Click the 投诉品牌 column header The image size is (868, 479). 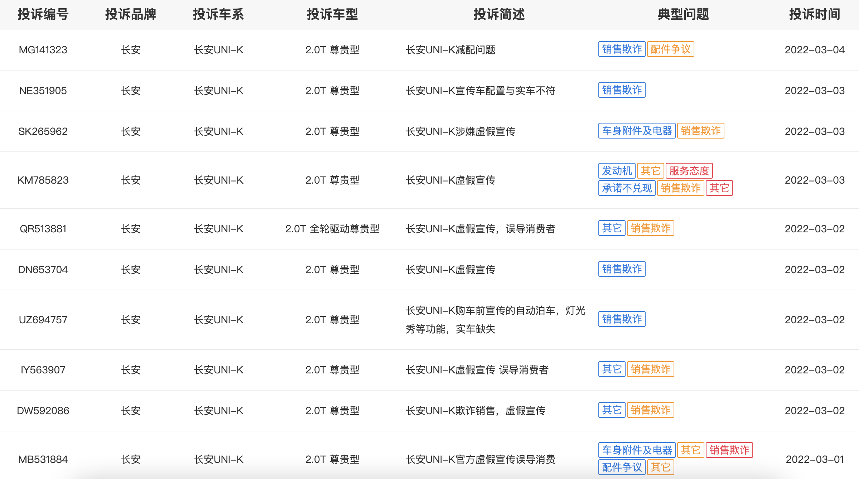click(x=131, y=14)
